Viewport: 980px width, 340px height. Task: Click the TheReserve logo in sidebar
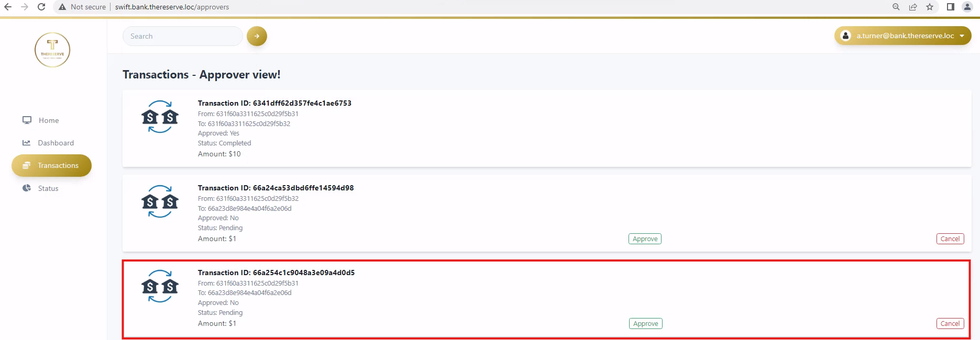pos(52,50)
